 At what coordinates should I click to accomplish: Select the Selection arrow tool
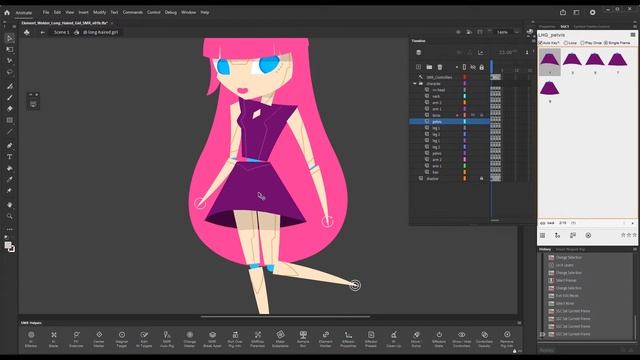(x=9, y=38)
